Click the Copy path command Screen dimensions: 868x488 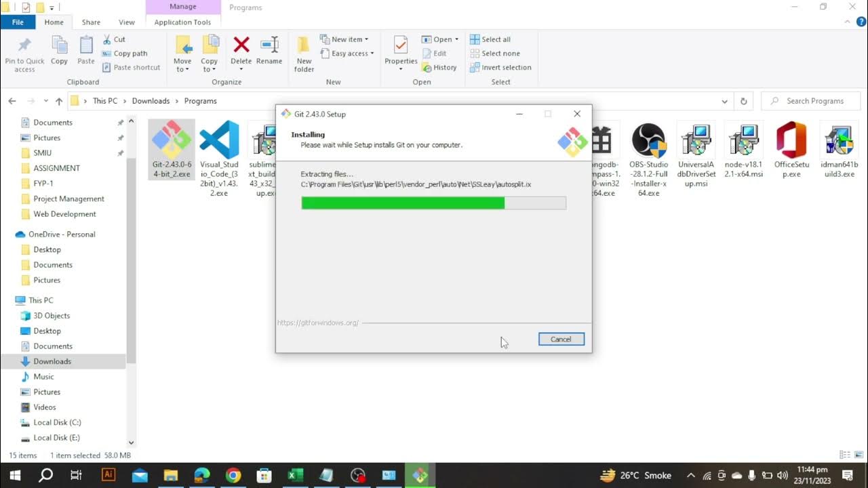tap(125, 54)
